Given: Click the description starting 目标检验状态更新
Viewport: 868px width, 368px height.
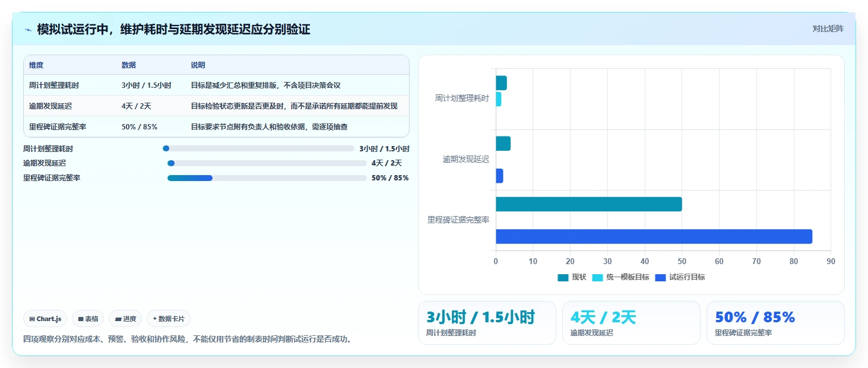Looking at the screenshot, I should 294,106.
